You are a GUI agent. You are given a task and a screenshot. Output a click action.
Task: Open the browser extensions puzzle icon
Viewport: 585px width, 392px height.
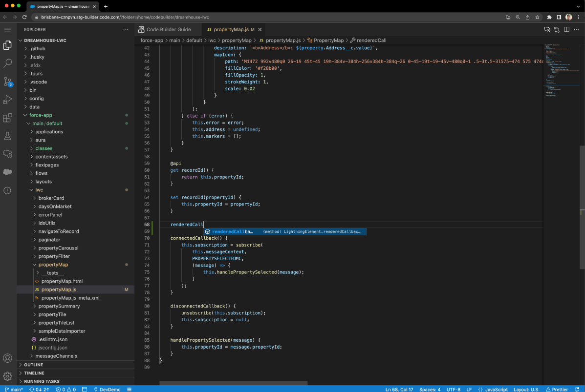coord(549,17)
